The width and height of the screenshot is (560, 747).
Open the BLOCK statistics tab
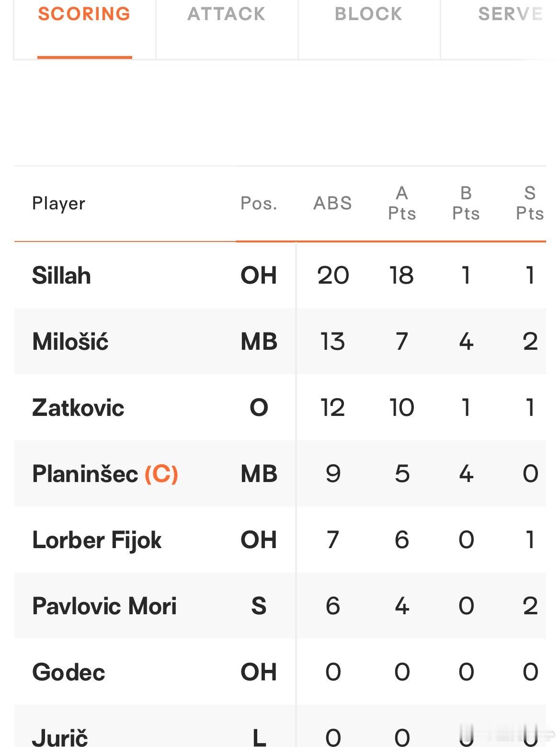pyautogui.click(x=368, y=14)
